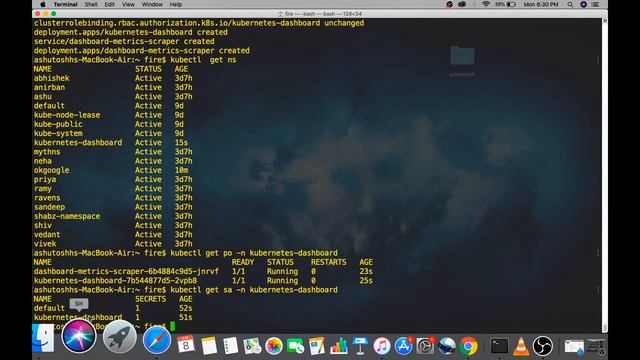Click the SECRETS column header

click(151, 299)
